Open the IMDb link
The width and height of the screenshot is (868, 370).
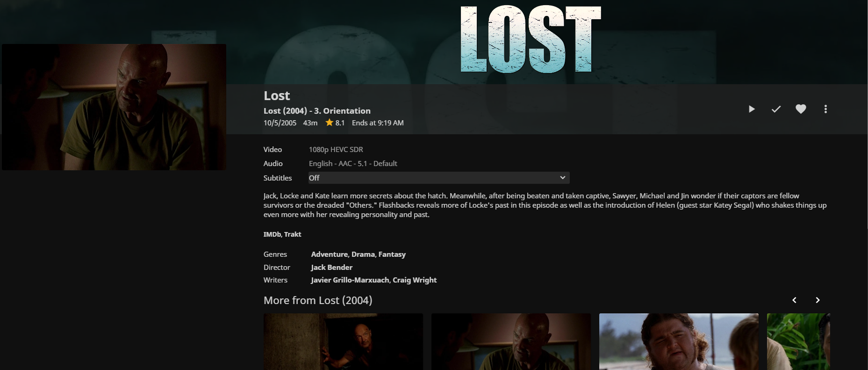tap(272, 234)
